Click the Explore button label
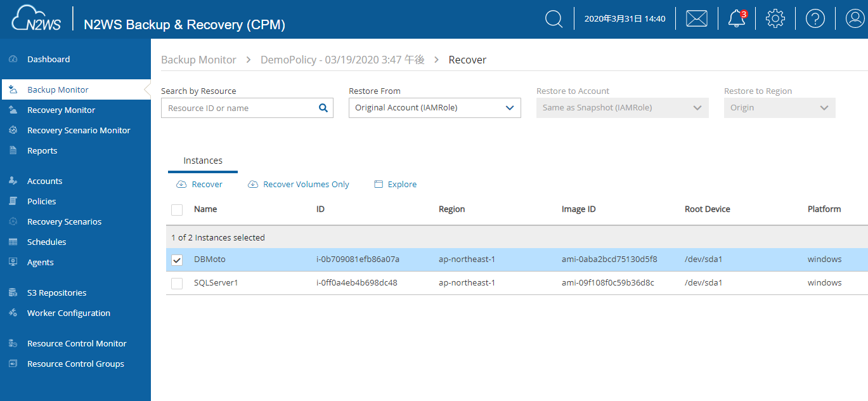The height and width of the screenshot is (401, 868). tap(402, 184)
